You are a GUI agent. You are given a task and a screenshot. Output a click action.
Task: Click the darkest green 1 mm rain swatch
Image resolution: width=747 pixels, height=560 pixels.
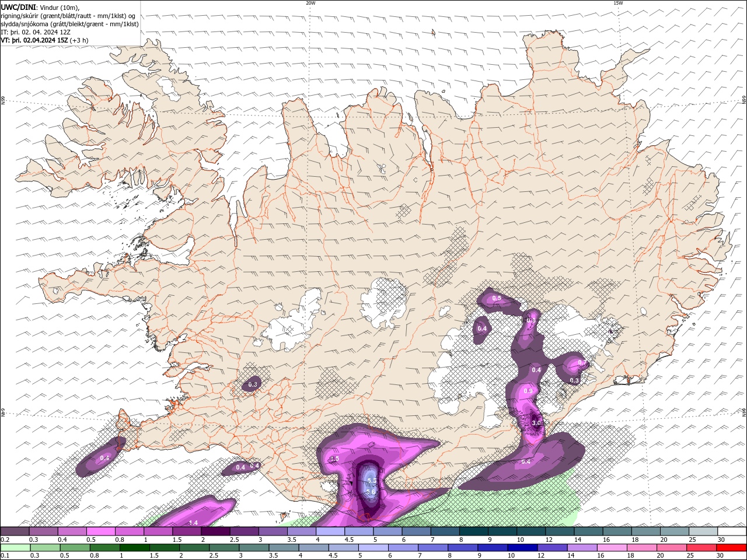134,548
